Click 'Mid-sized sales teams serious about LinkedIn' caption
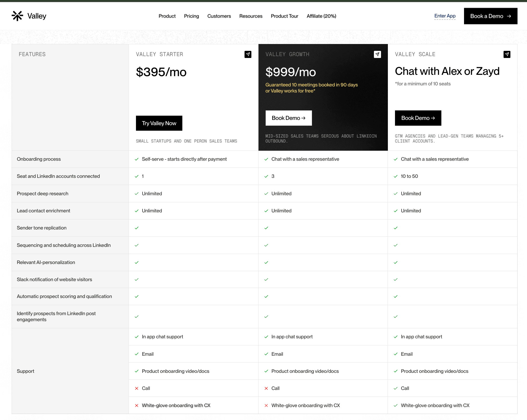Screen dimensions: 527x420 [x=321, y=139]
